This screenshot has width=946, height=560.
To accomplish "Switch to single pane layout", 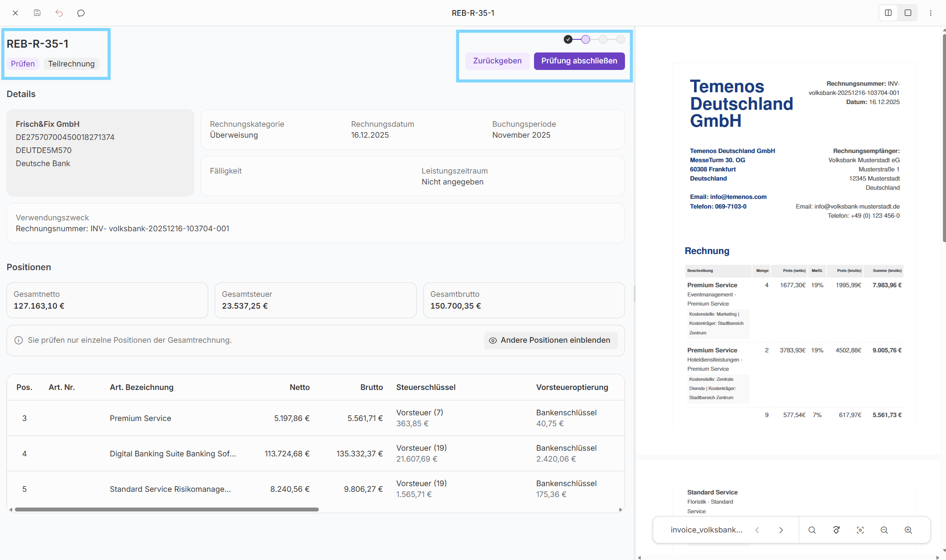I will coord(908,13).
